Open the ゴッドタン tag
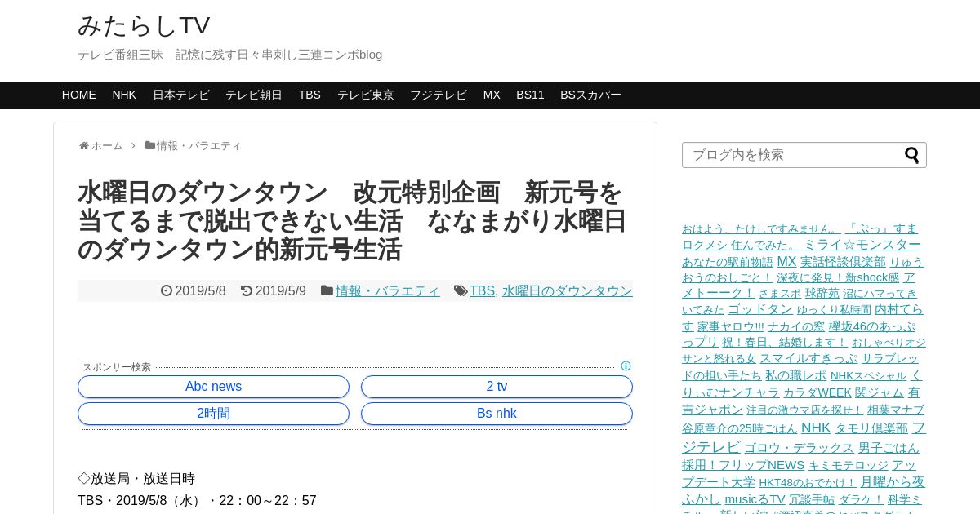This screenshot has width=980, height=514. [760, 309]
